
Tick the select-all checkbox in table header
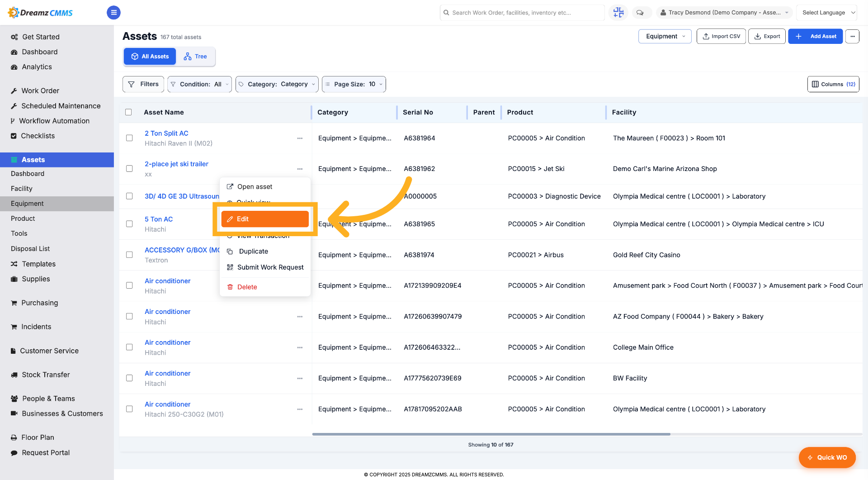(129, 112)
